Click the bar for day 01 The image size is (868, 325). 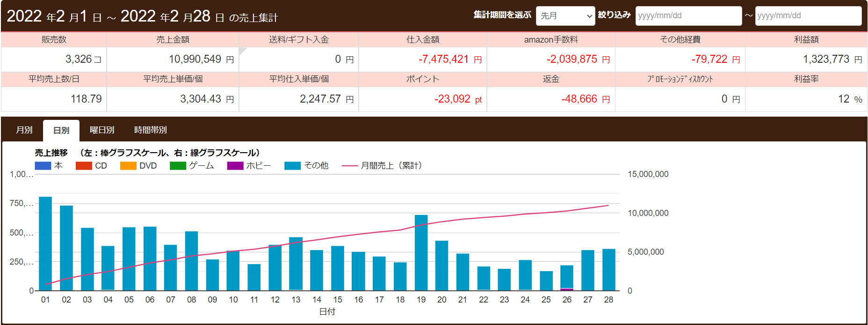45,244
